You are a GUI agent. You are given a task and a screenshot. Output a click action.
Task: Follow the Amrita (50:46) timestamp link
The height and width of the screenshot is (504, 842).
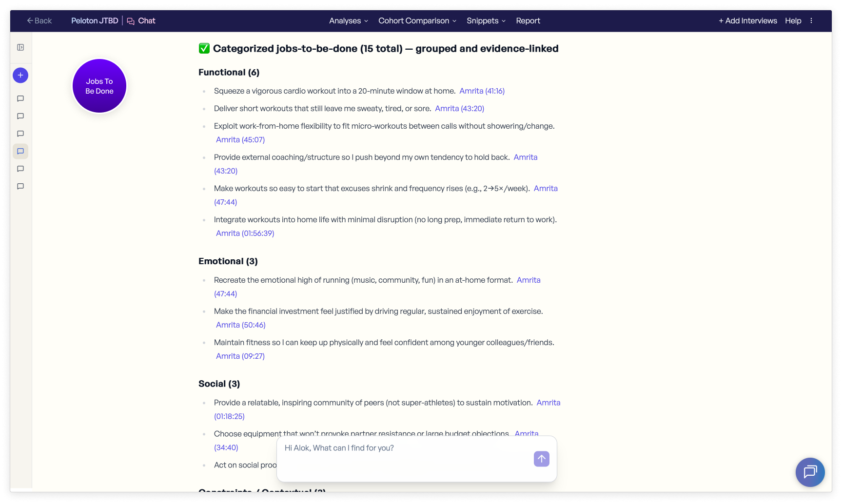[x=240, y=325]
